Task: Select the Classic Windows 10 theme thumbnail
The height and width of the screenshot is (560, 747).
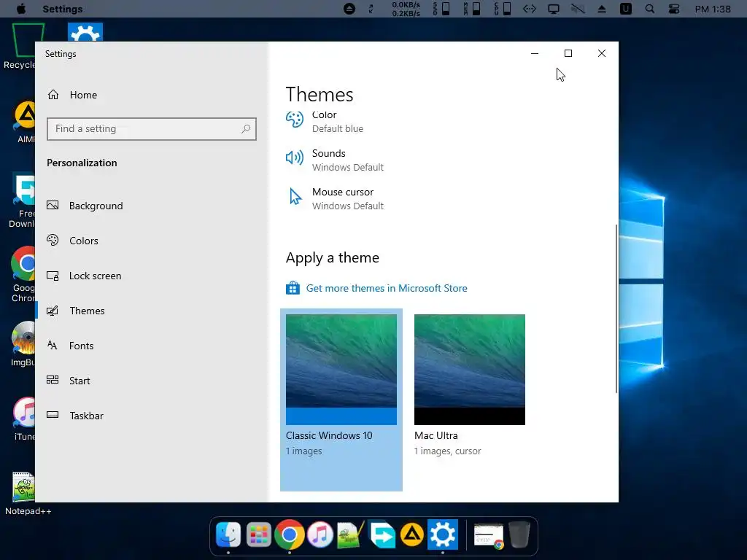Action: coord(341,370)
